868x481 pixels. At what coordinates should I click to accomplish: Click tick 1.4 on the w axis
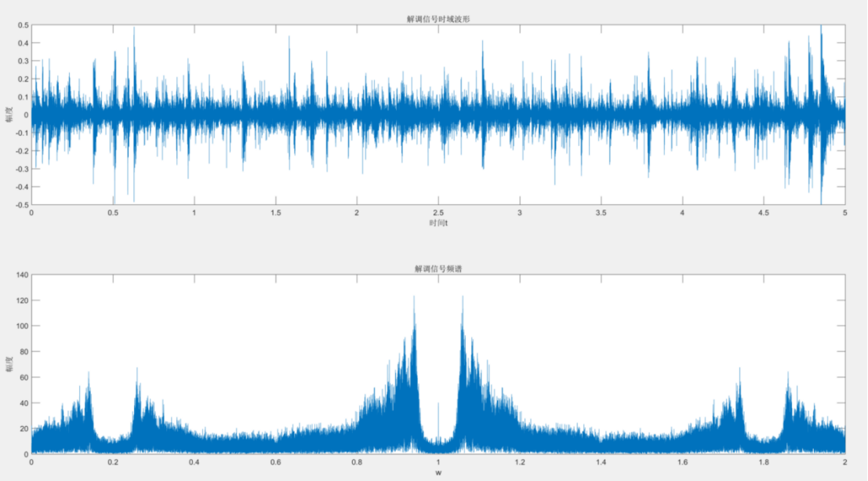(601, 462)
